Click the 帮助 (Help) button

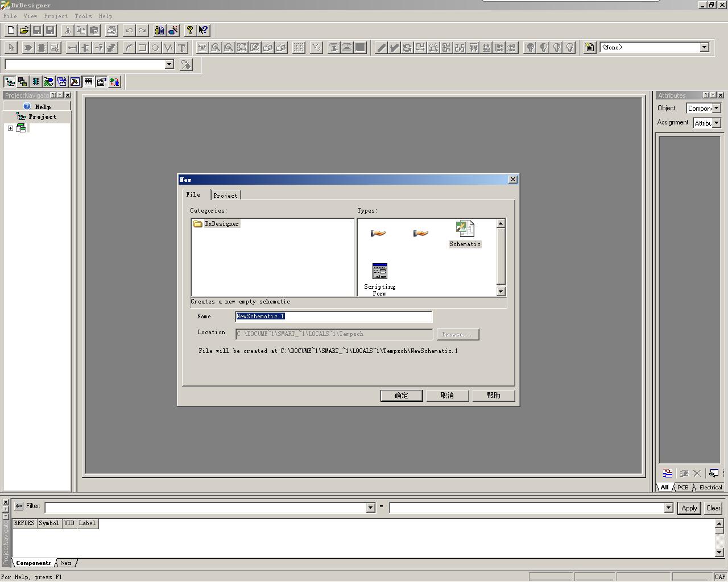(494, 396)
